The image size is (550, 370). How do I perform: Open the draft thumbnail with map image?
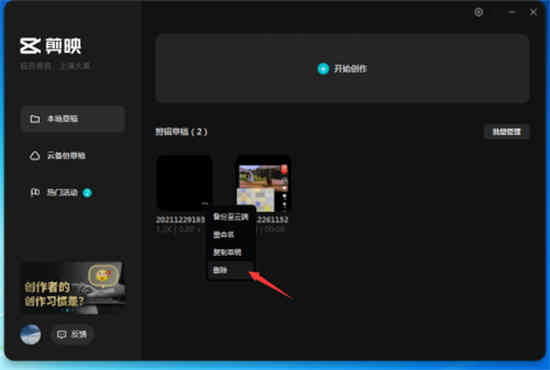[264, 183]
